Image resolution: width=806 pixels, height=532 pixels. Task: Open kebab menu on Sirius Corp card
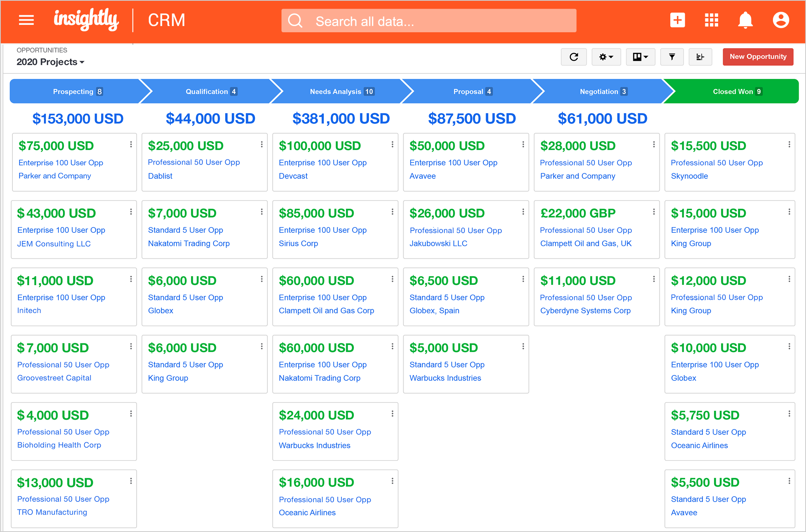click(392, 212)
